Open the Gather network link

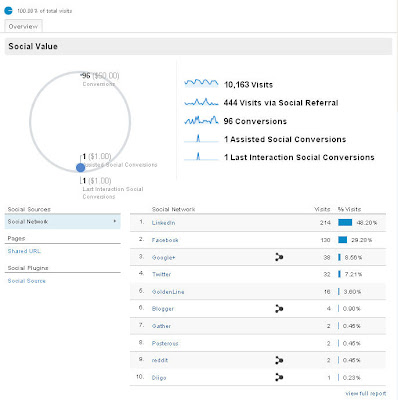coord(161,326)
